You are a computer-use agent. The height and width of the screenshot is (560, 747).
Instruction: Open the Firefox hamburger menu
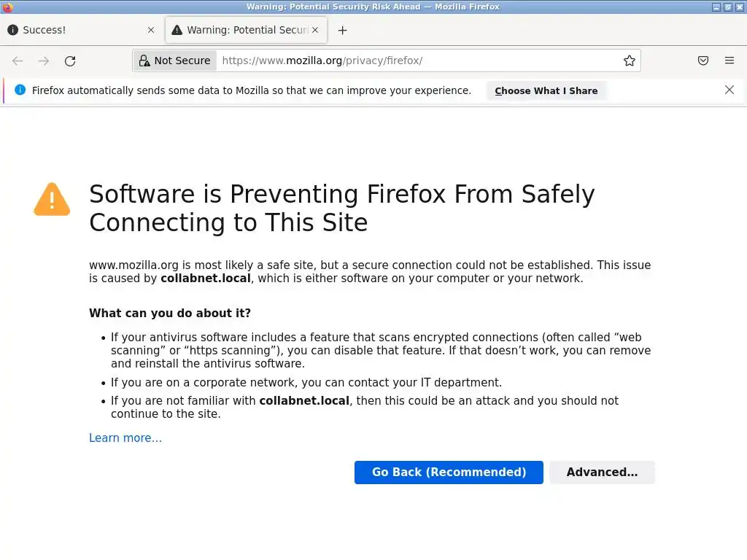coord(729,61)
